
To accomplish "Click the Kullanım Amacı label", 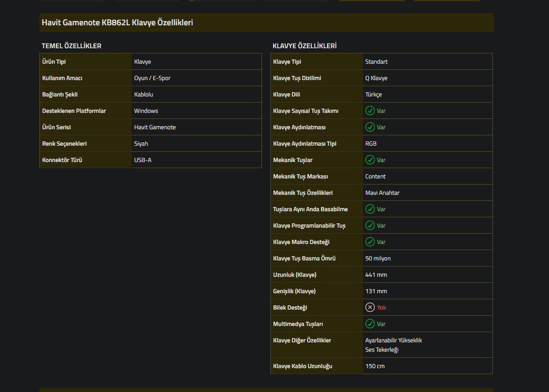I will click(x=62, y=78).
